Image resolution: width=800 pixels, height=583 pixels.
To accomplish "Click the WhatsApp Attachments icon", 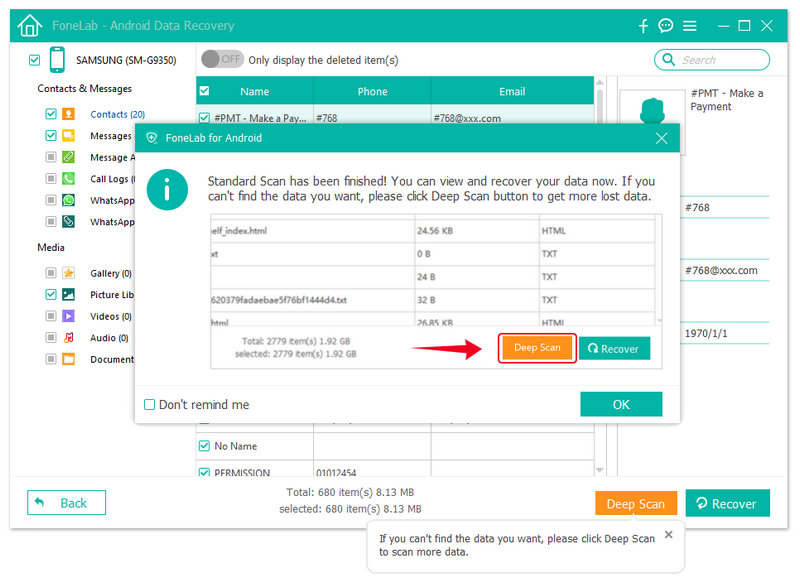I will point(68,221).
